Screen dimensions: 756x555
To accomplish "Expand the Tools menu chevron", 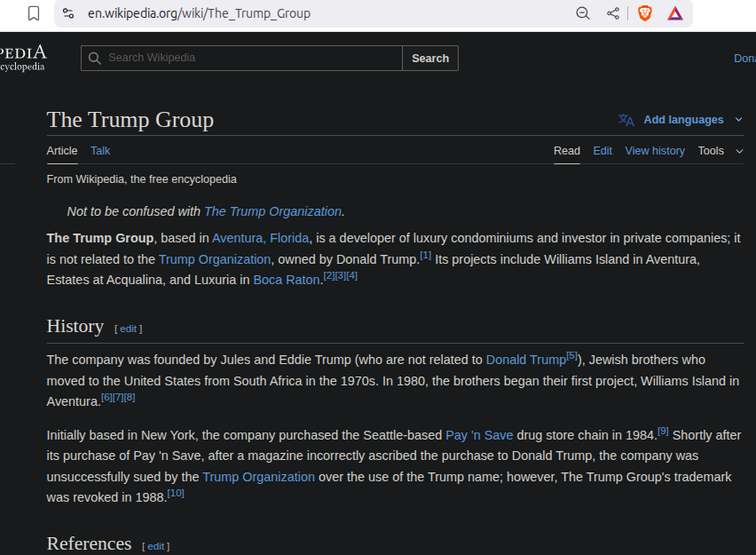I will tap(739, 152).
